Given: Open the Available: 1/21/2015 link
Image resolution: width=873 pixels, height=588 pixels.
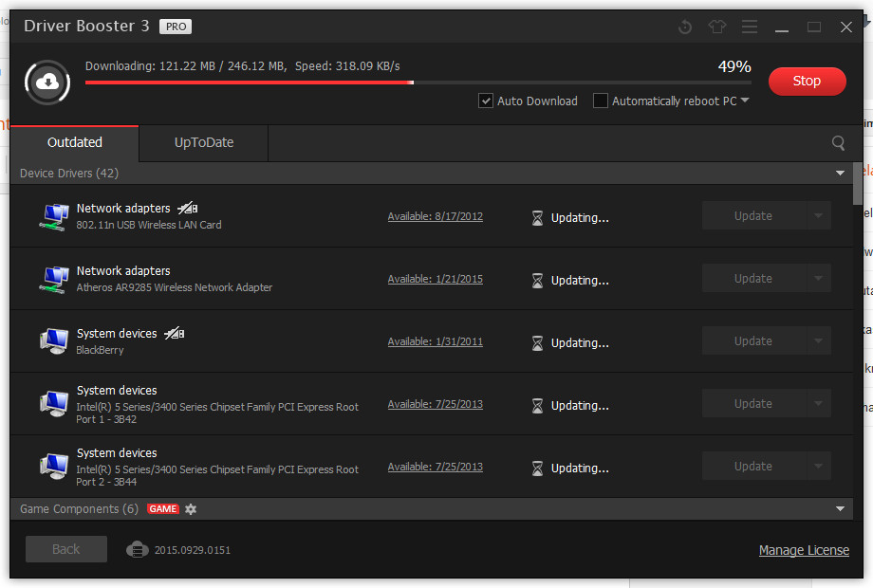Looking at the screenshot, I should point(436,279).
